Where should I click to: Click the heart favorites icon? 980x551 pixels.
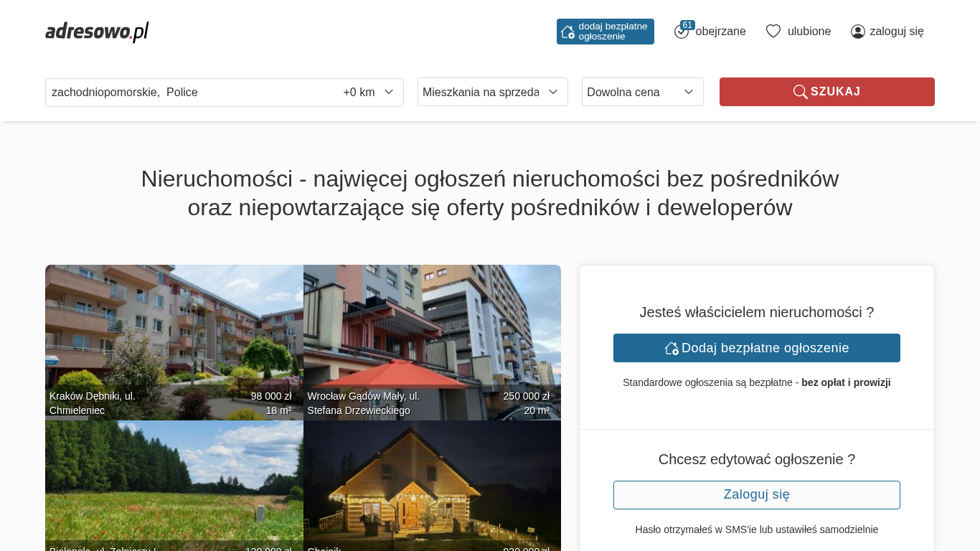click(773, 32)
